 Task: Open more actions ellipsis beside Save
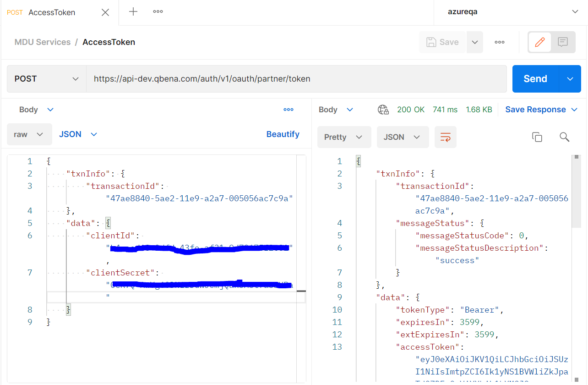500,42
